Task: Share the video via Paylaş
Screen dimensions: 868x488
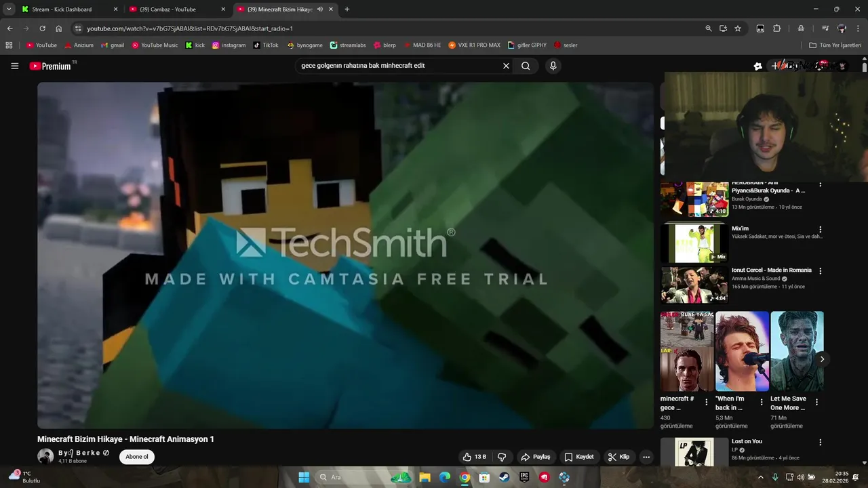Action: coord(535,457)
